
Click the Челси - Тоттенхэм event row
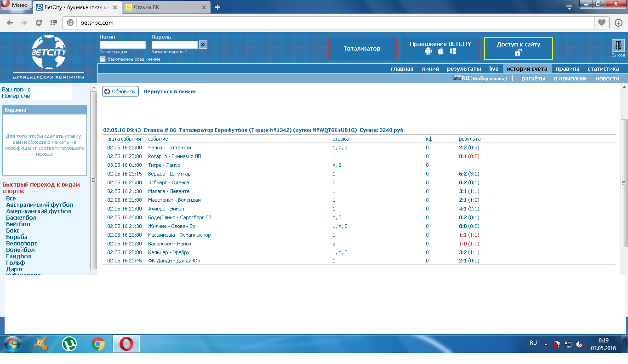[x=359, y=148]
